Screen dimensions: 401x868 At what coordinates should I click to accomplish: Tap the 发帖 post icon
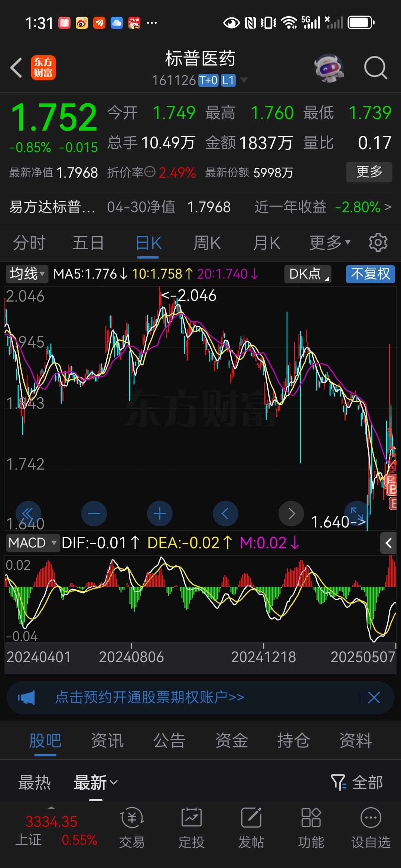251,828
